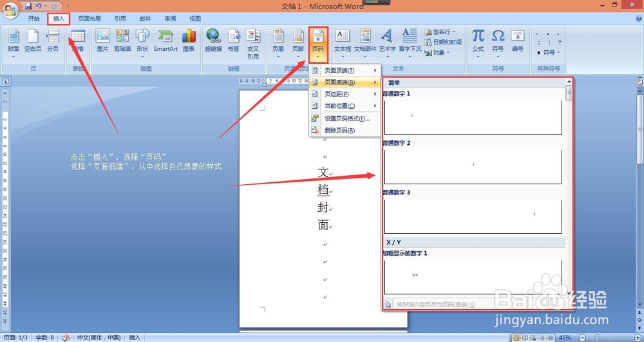The height and width of the screenshot is (342, 644).
Task: Save document via quick access toolbar
Action: [x=28, y=6]
